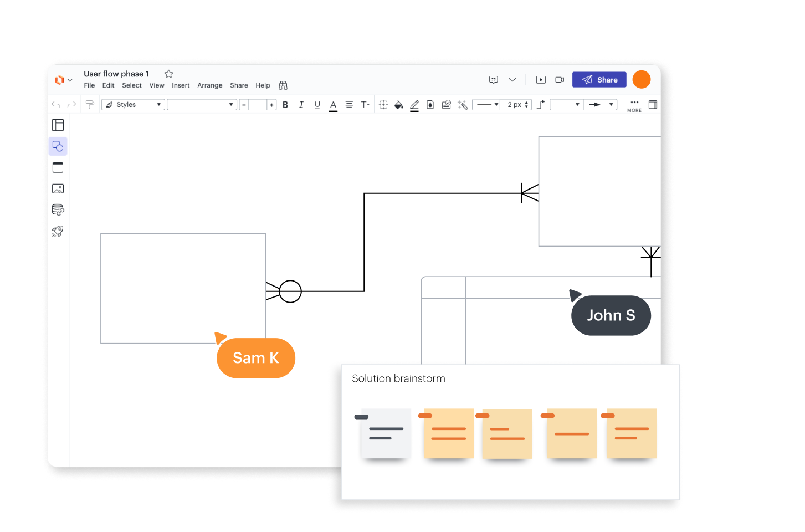Screen dimensions: 805x532
Task: Expand the Styles dropdown
Action: [133, 105]
